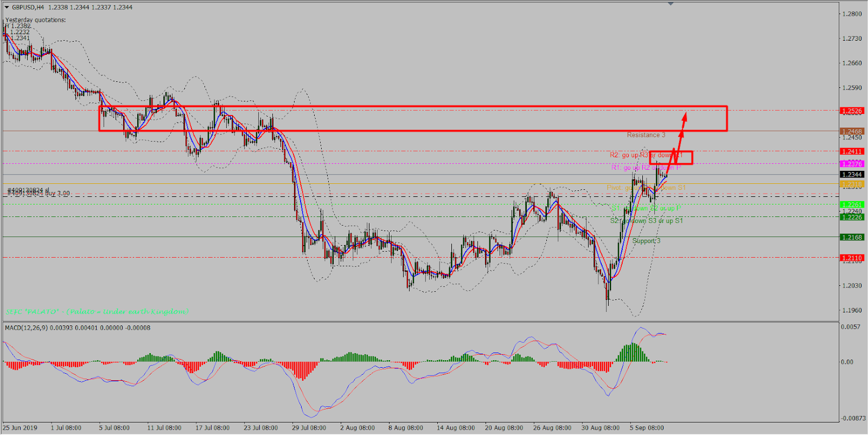The image size is (868, 435).
Task: Click the GBPUSD,H4 chart title
Action: (28, 8)
